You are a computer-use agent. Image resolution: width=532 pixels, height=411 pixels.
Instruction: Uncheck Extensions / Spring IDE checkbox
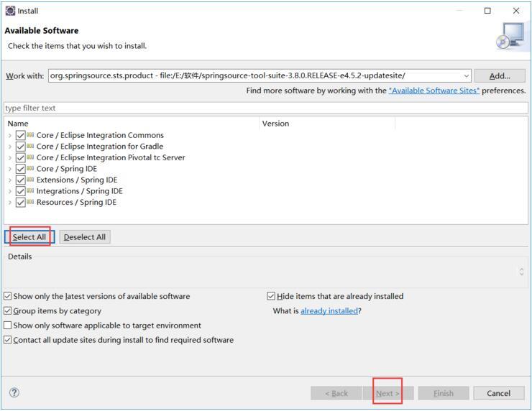pos(20,180)
